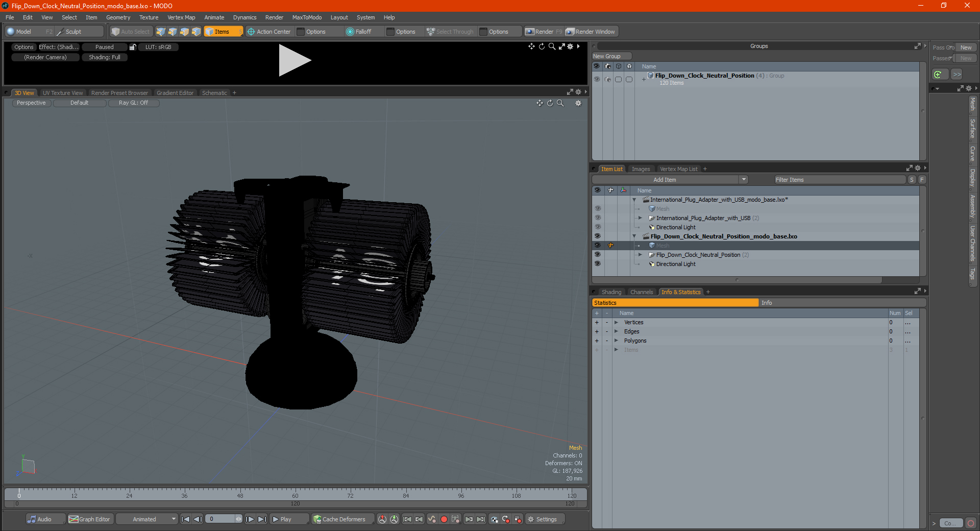
Task: Click the Play button in the timeline
Action: [x=289, y=519]
